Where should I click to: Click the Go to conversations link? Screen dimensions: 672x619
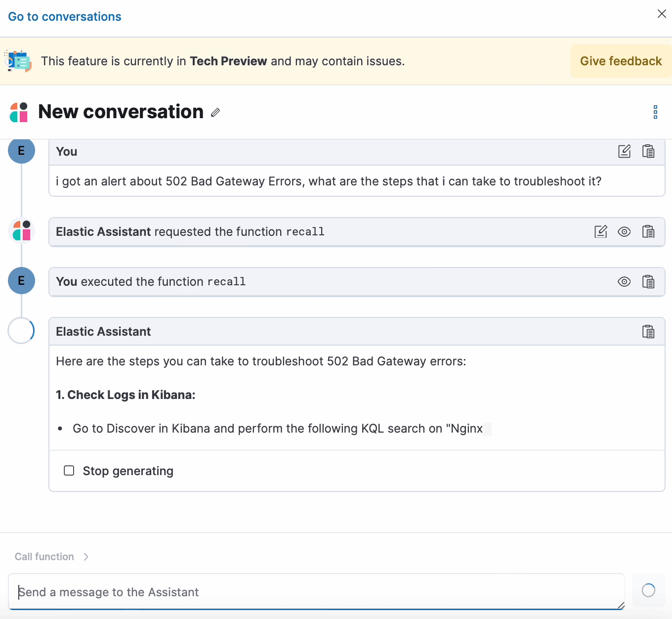[65, 17]
